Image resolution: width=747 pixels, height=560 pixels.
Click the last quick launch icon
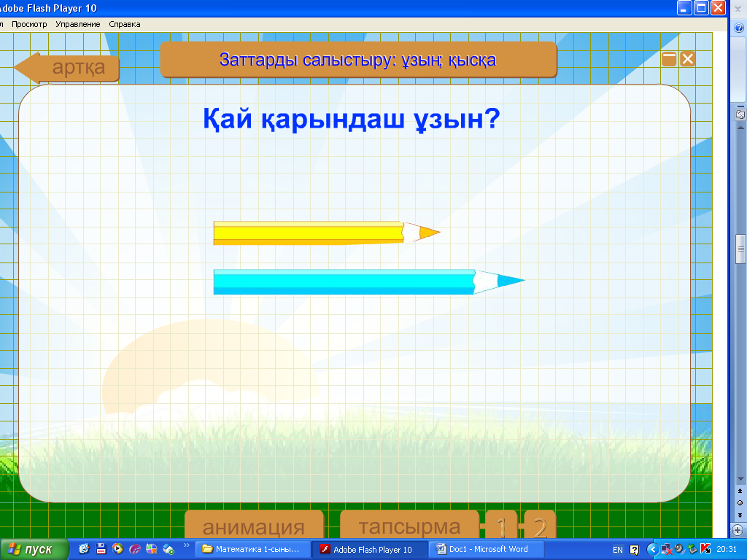(169, 549)
